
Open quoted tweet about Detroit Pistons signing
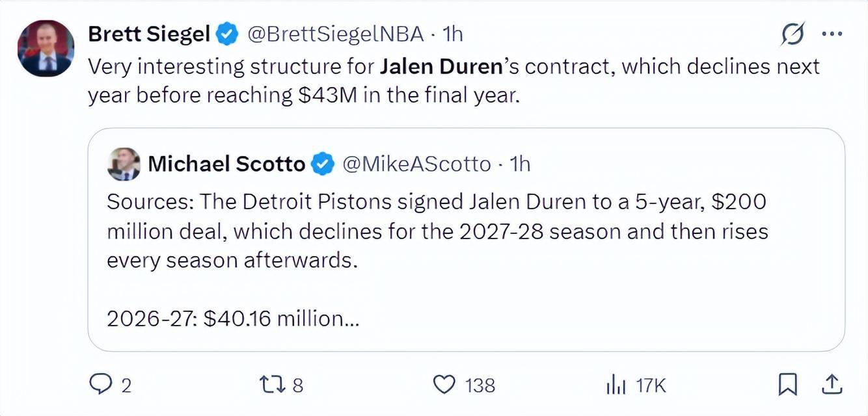[x=466, y=240]
